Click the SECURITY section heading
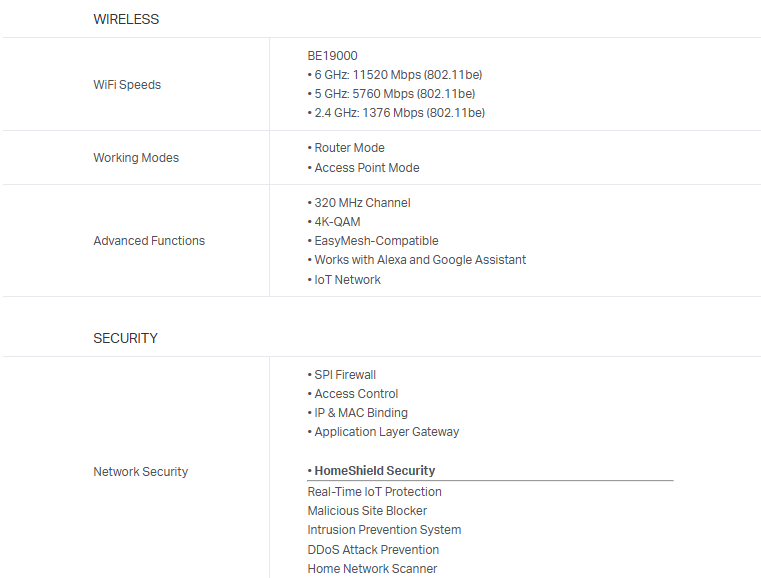This screenshot has height=578, width=761. coord(125,338)
